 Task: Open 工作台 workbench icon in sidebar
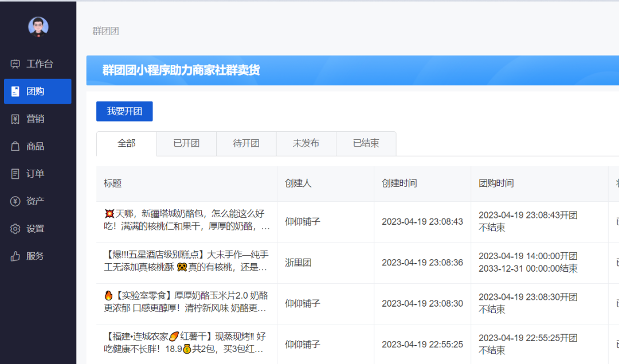[15, 64]
